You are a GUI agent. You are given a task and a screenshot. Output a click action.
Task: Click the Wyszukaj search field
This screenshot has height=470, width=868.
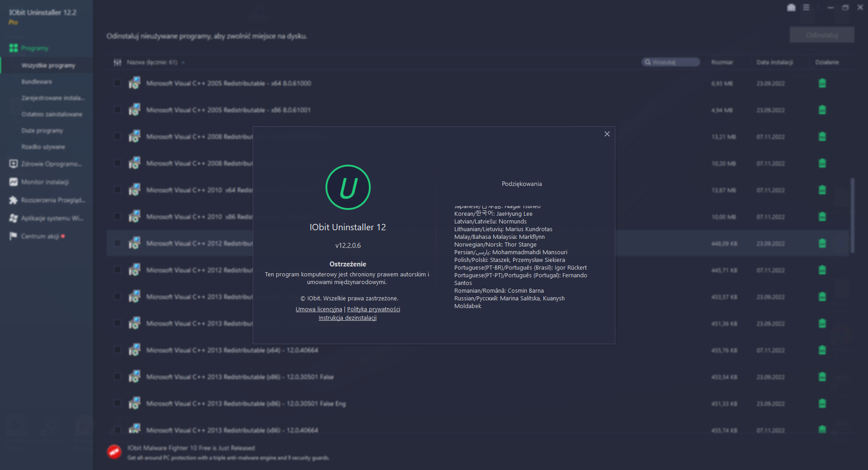[x=671, y=62]
